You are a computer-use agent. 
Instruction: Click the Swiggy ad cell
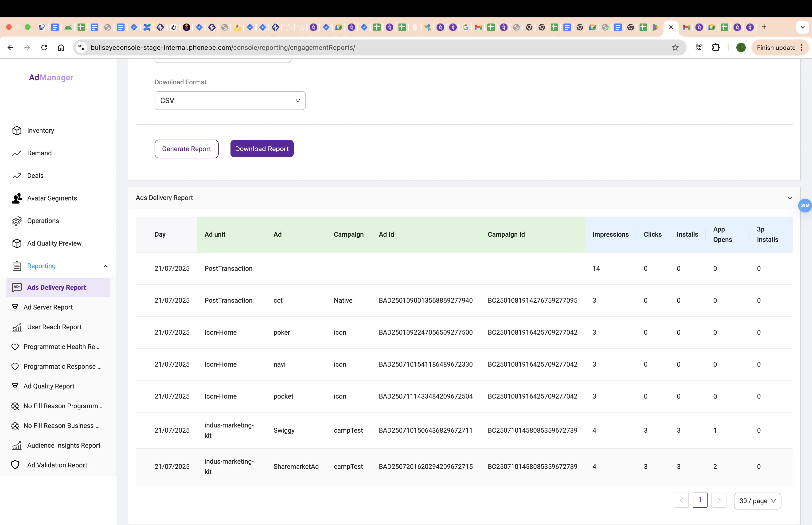coord(284,431)
